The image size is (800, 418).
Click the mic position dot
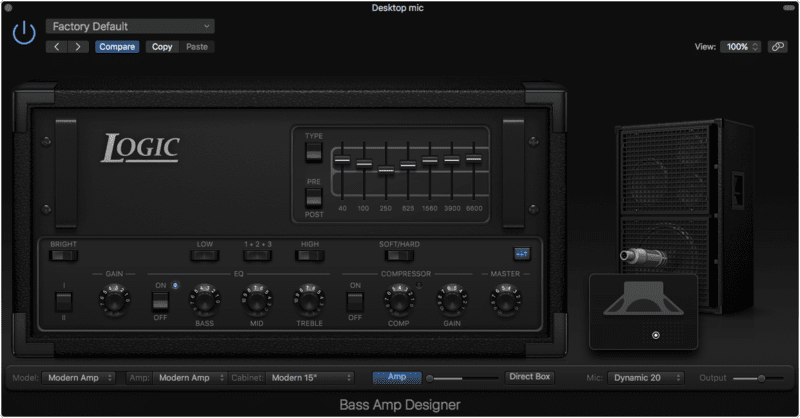pos(656,335)
